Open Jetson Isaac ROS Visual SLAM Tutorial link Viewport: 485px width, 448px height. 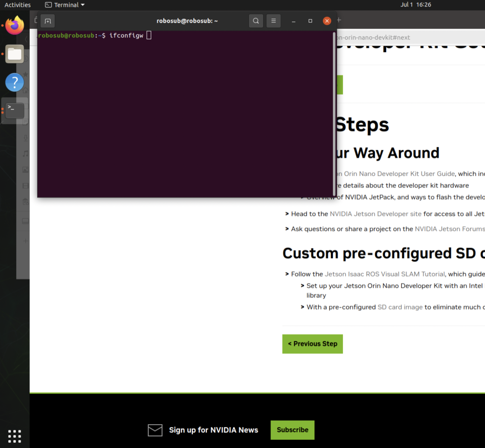click(385, 274)
